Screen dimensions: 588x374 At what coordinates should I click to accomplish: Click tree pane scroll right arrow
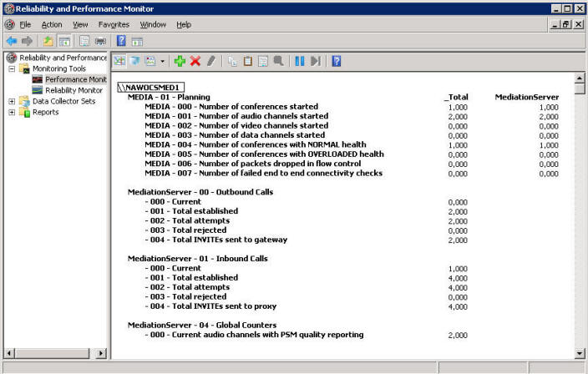click(101, 353)
